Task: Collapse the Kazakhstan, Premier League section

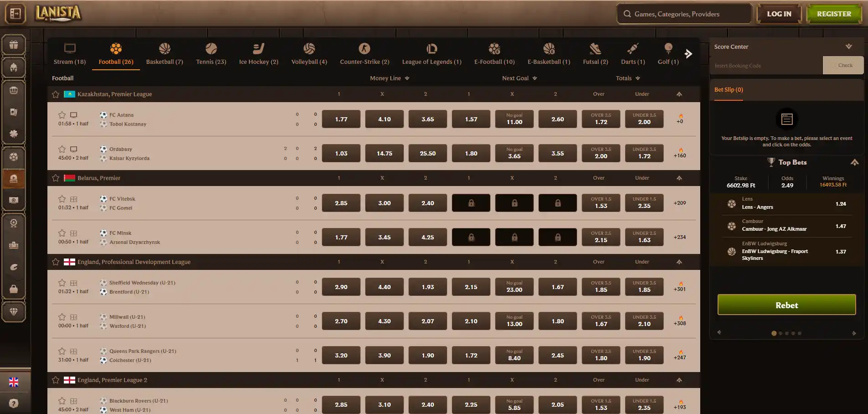Action: [679, 94]
